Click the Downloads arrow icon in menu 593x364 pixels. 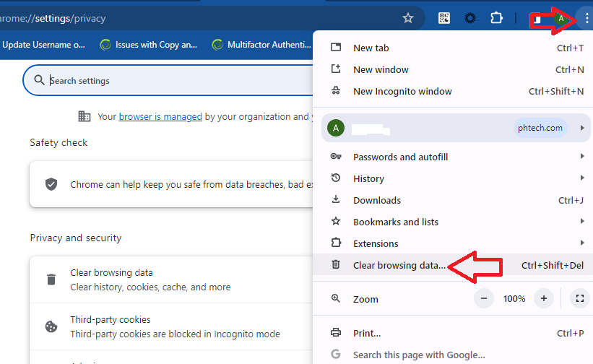point(336,199)
